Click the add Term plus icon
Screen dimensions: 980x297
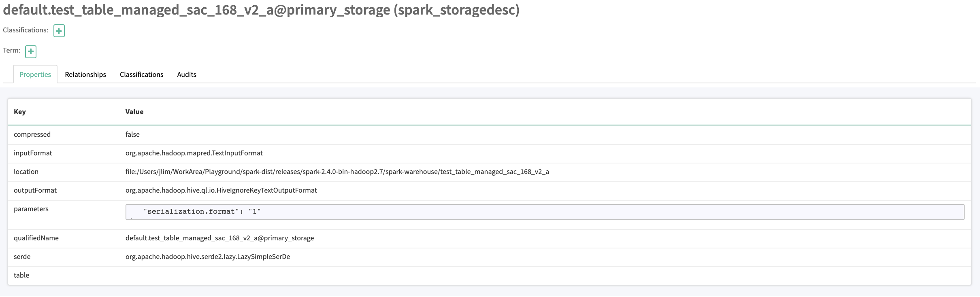click(30, 52)
